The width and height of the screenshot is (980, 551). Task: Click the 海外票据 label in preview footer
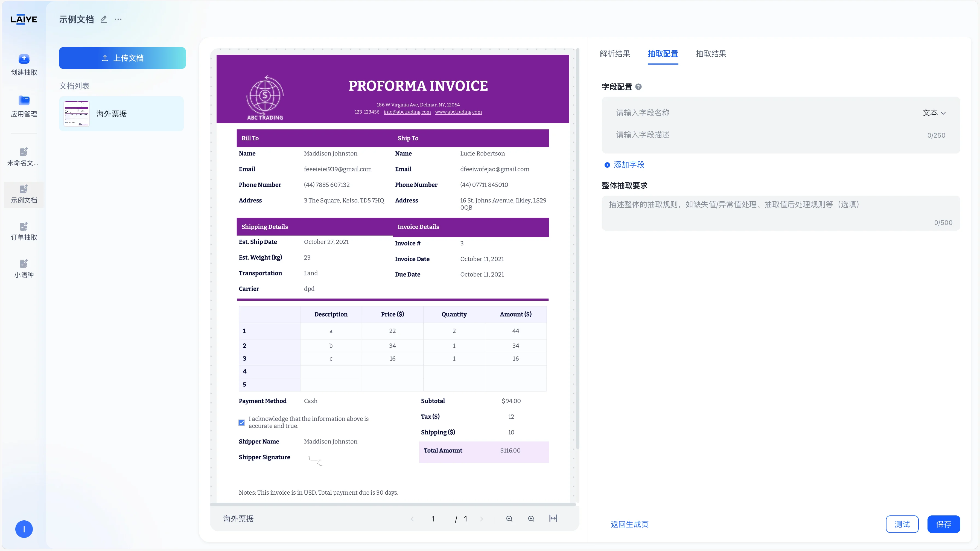[238, 519]
